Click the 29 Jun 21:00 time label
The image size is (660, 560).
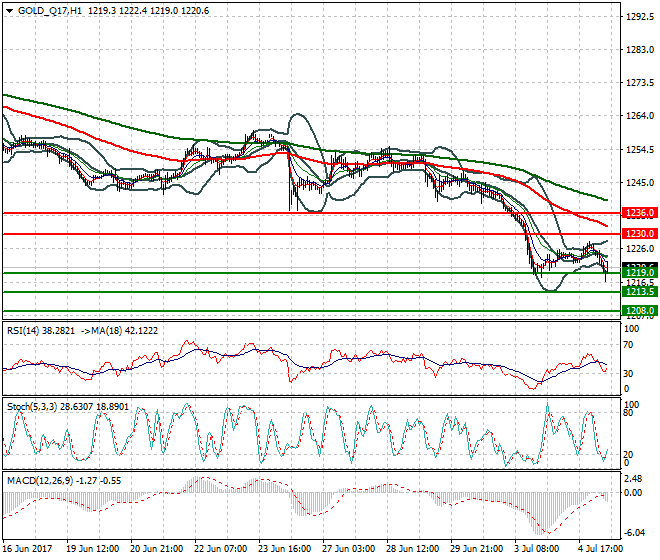(476, 549)
